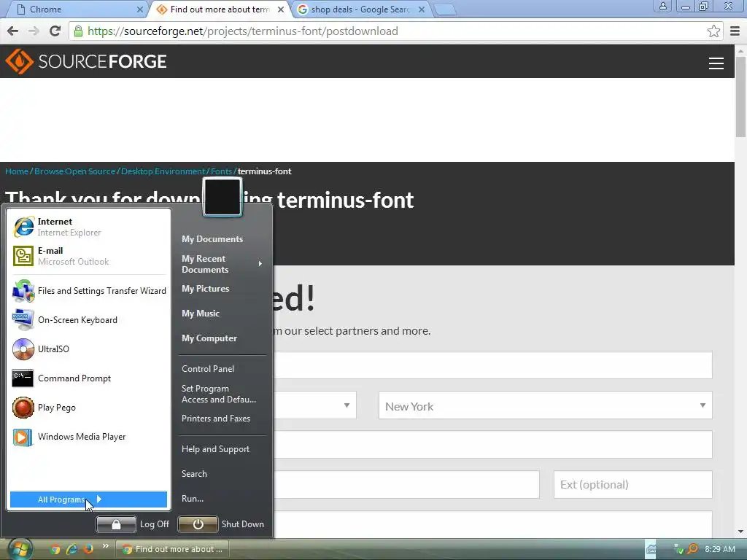Viewport: 747px width, 560px height.
Task: Click the keyboard icon in system tray
Action: 651,549
